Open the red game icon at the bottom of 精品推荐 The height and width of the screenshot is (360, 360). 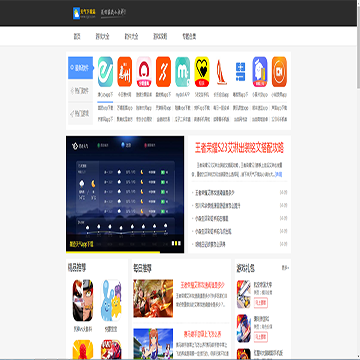click(x=111, y=350)
